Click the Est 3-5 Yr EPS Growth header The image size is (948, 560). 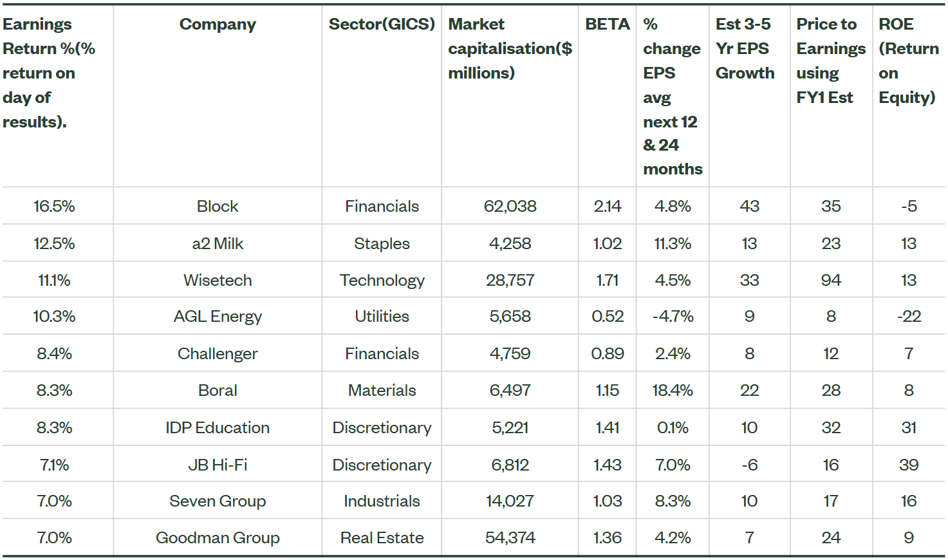[x=745, y=49]
